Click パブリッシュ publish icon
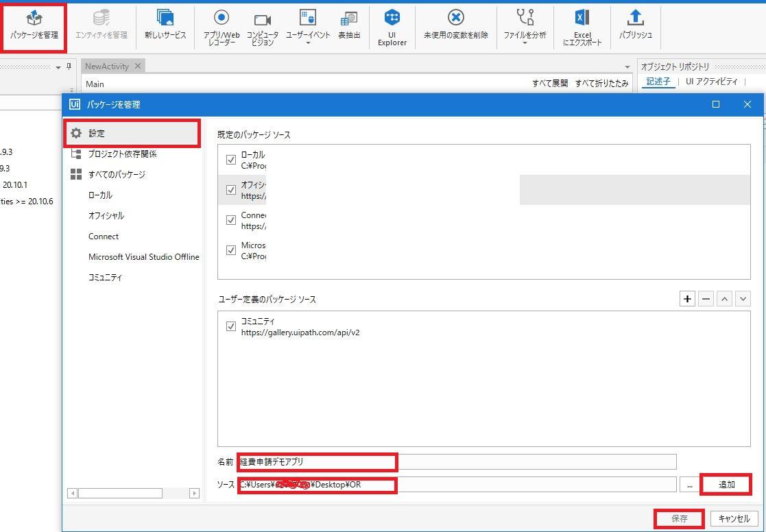This screenshot has width=766, height=532. point(636,26)
